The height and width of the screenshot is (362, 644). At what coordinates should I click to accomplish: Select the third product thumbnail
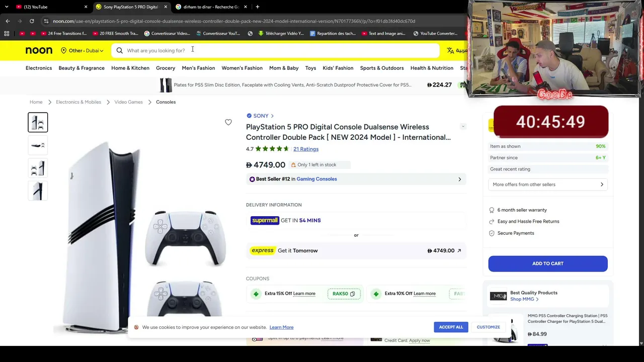coord(38,168)
